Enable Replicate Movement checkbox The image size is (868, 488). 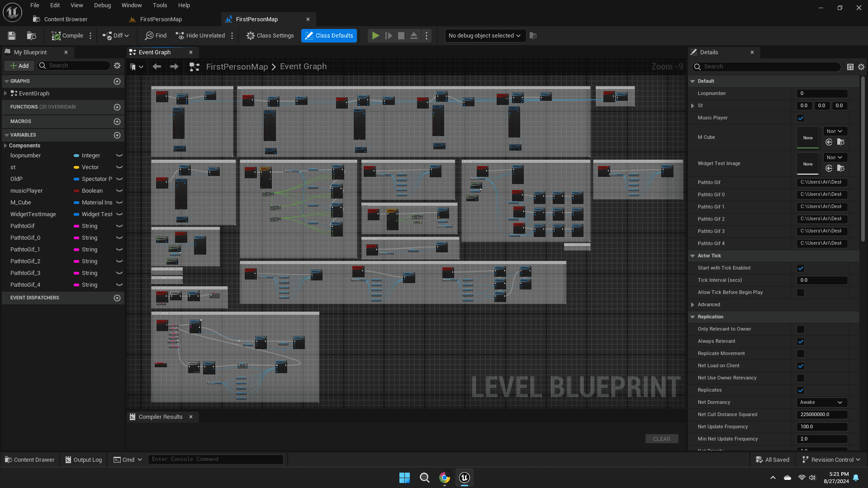tap(801, 354)
